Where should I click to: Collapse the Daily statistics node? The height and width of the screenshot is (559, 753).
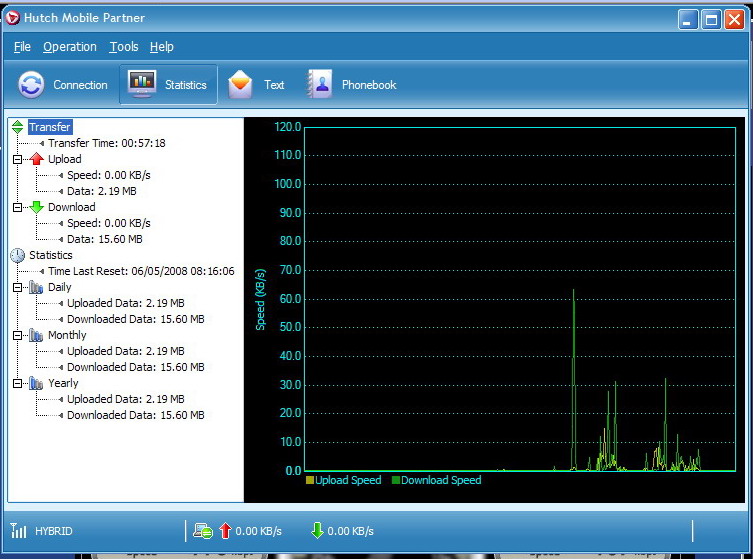click(x=17, y=287)
